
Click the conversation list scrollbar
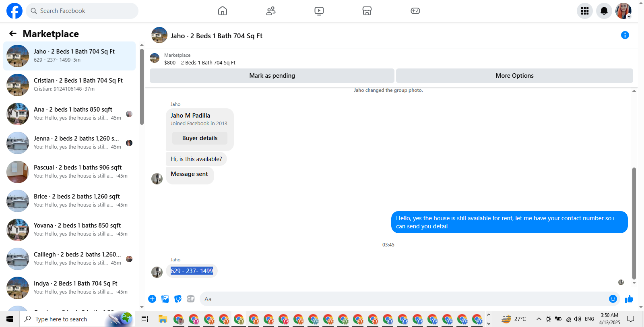(x=142, y=87)
